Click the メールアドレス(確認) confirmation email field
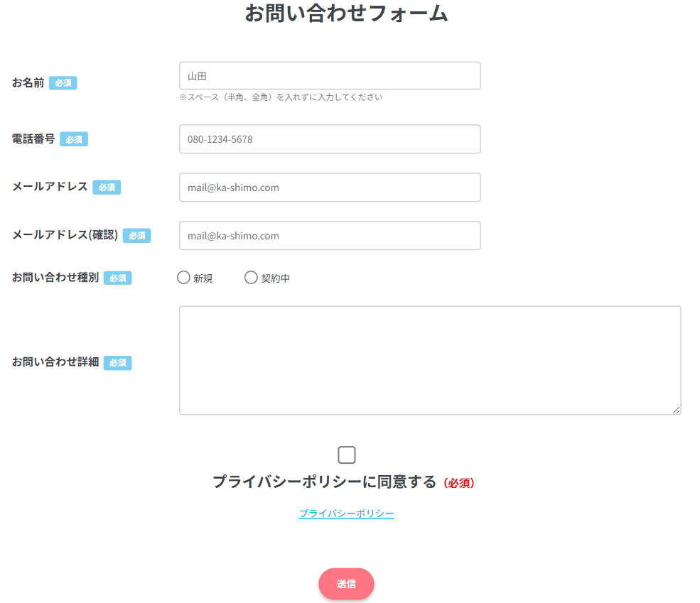Screen dimensions: 700x603 330,236
